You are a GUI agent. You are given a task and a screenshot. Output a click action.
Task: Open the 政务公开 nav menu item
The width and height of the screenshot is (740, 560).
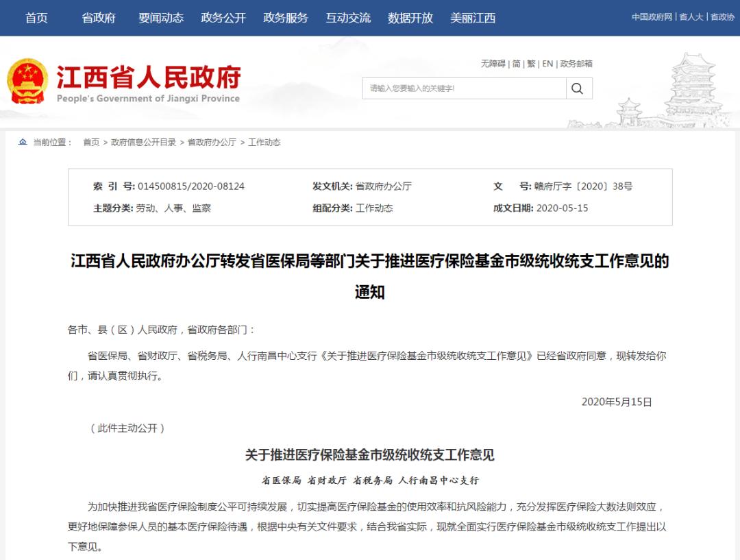(223, 18)
